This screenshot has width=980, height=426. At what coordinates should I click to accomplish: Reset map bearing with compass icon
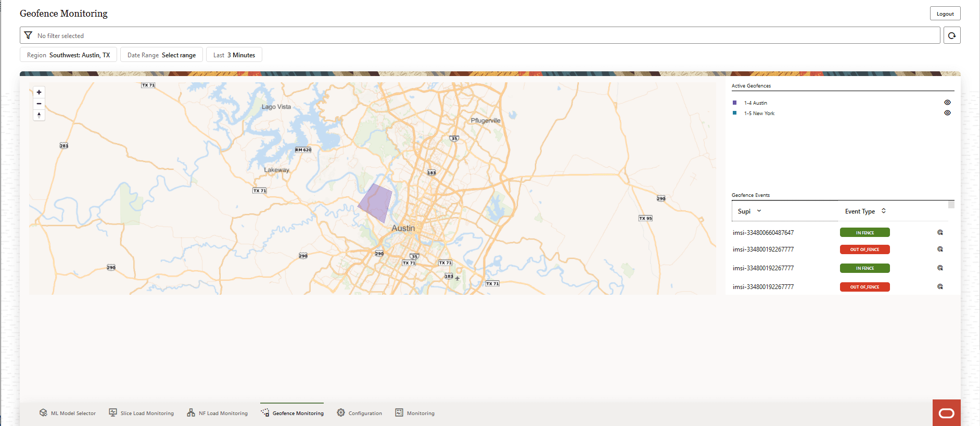[x=39, y=115]
